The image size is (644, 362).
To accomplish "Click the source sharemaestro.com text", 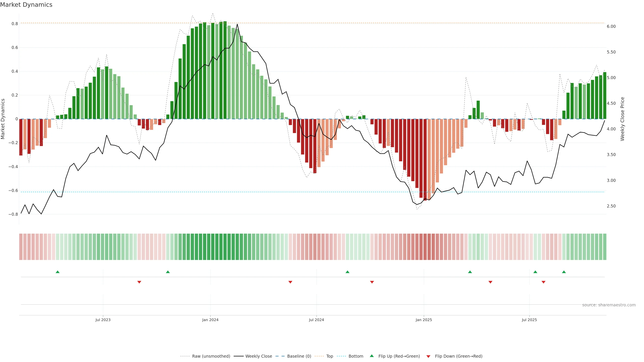I will 609,305.
